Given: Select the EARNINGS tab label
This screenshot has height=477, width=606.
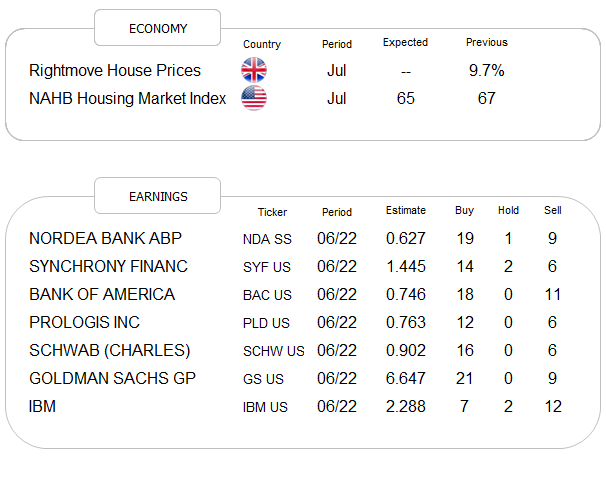Looking at the screenshot, I should click(x=158, y=196).
